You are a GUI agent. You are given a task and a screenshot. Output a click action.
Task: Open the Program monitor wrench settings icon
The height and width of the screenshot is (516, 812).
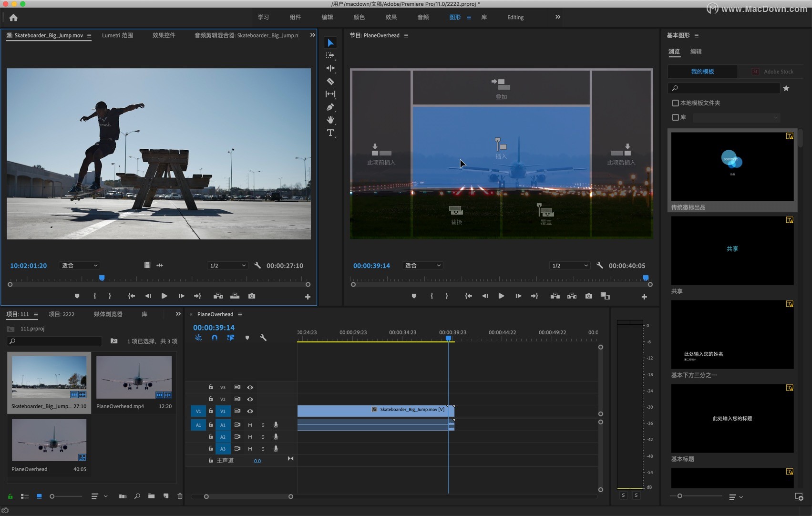point(600,265)
